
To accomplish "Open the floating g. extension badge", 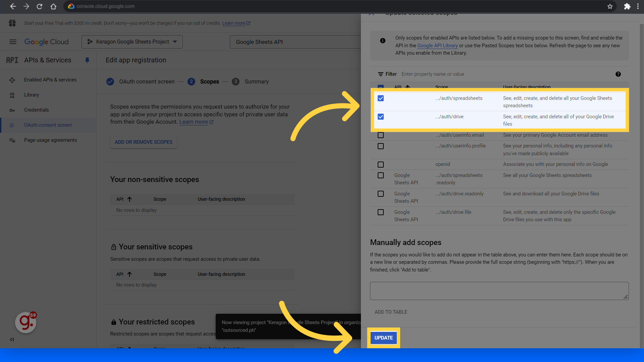I will [26, 322].
